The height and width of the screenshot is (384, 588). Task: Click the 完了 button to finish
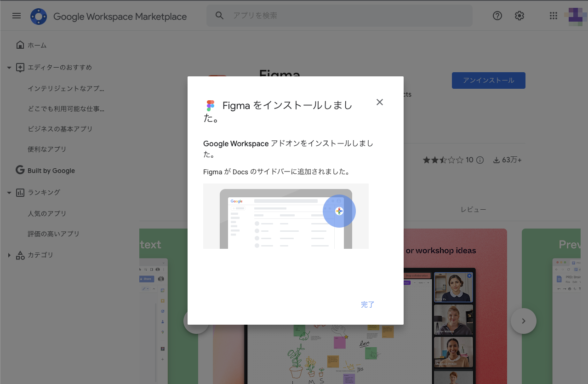tap(367, 304)
